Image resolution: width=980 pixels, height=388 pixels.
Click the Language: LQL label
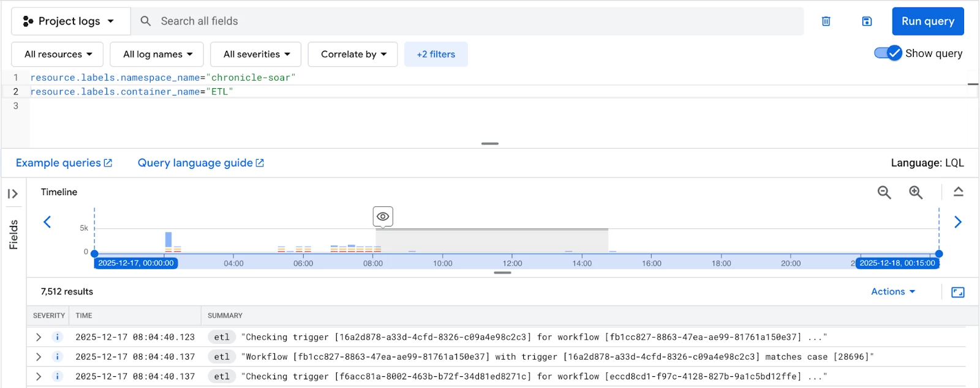[x=927, y=163]
